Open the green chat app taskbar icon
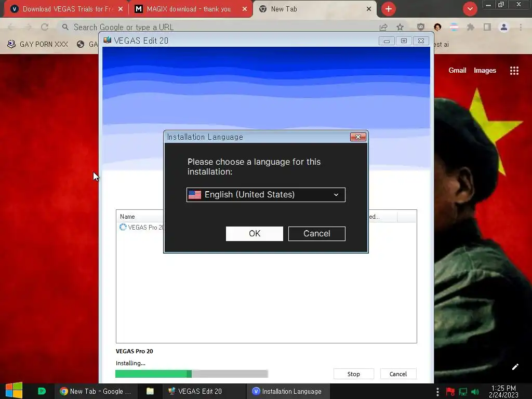532x399 pixels. click(x=42, y=391)
